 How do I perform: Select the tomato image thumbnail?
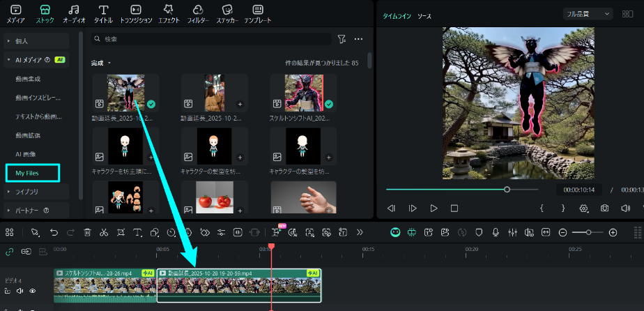coord(214,197)
